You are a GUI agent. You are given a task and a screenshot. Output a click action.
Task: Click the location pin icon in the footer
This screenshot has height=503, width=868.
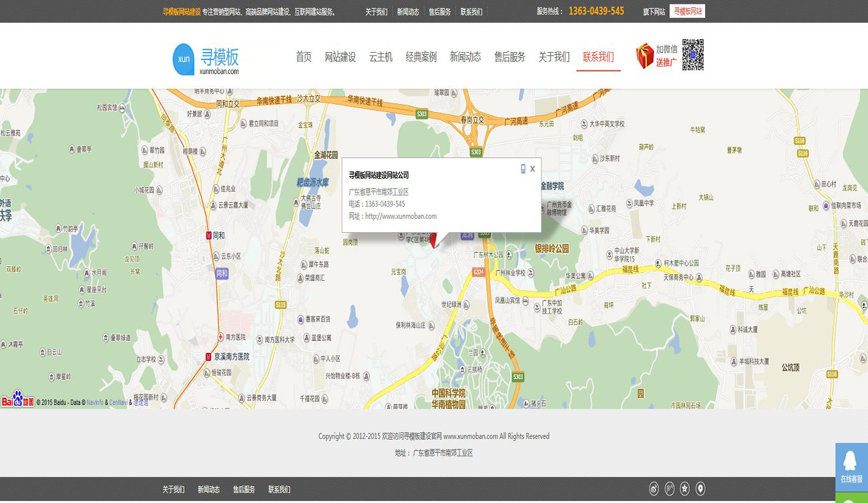tap(700, 490)
